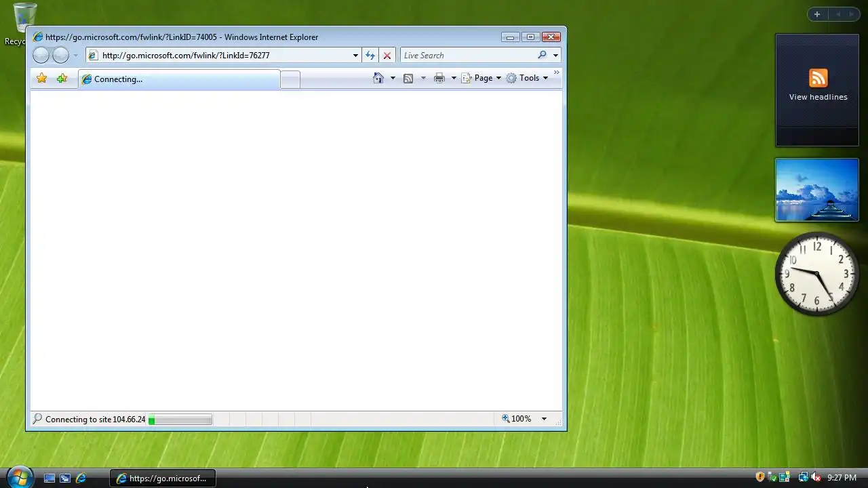Click Switch Between Windows quick launch icon

coord(65,478)
